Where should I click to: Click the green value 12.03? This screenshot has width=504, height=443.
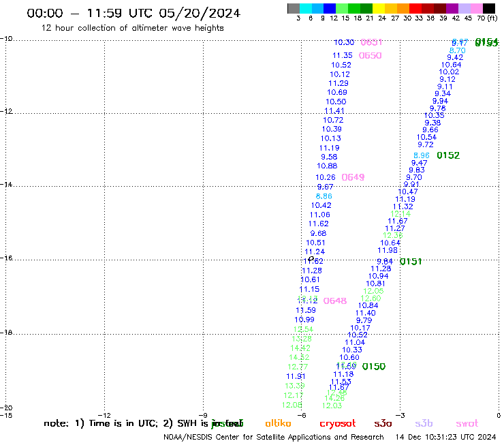pos(332,406)
